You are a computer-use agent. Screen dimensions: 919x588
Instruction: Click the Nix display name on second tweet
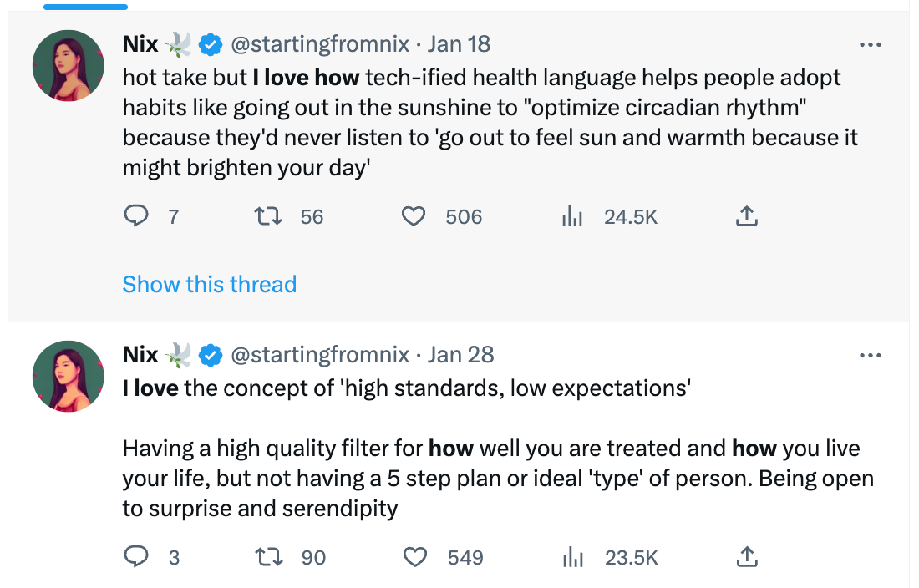(140, 355)
